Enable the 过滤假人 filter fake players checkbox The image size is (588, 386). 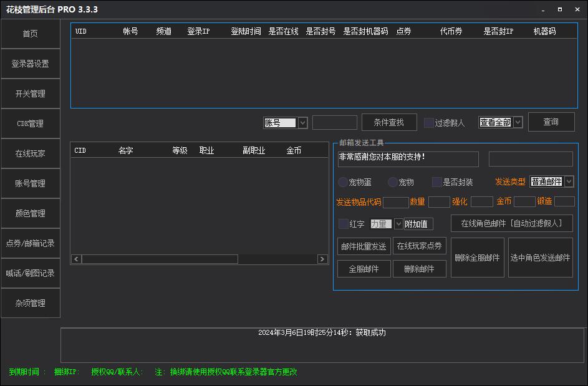(428, 122)
